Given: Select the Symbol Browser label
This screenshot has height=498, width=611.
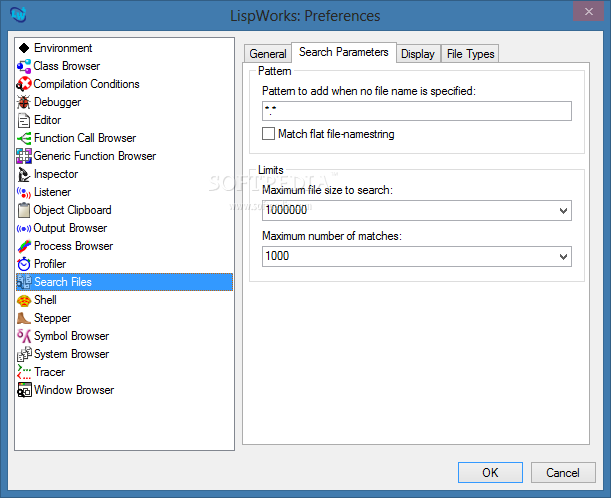Looking at the screenshot, I should coord(72,336).
